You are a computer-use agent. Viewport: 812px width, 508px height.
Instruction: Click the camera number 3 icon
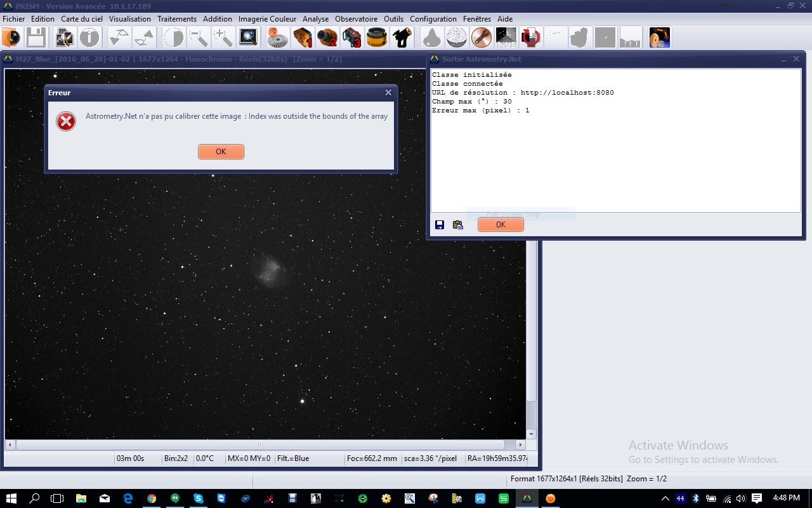point(352,38)
